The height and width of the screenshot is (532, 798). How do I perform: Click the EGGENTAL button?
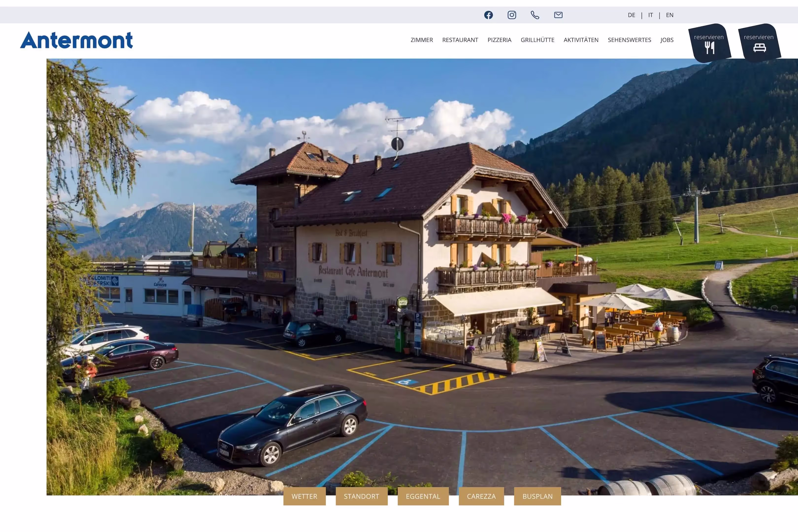(423, 496)
